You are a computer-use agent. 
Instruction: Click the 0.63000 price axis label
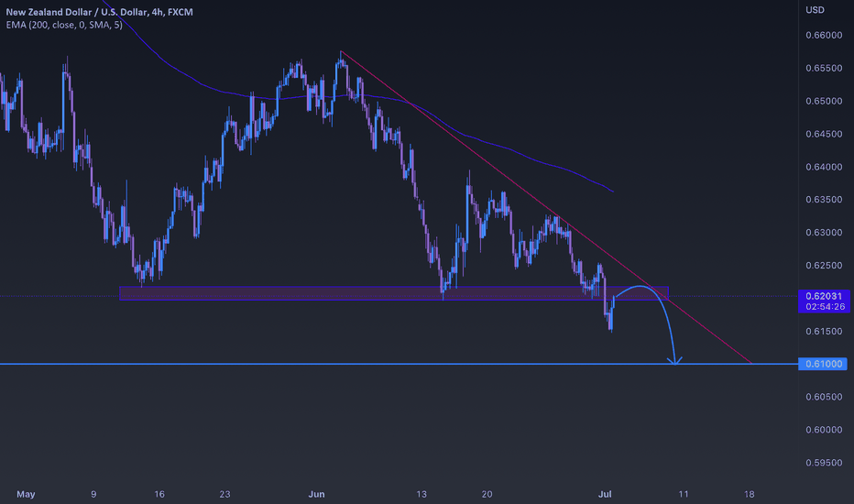coord(824,233)
